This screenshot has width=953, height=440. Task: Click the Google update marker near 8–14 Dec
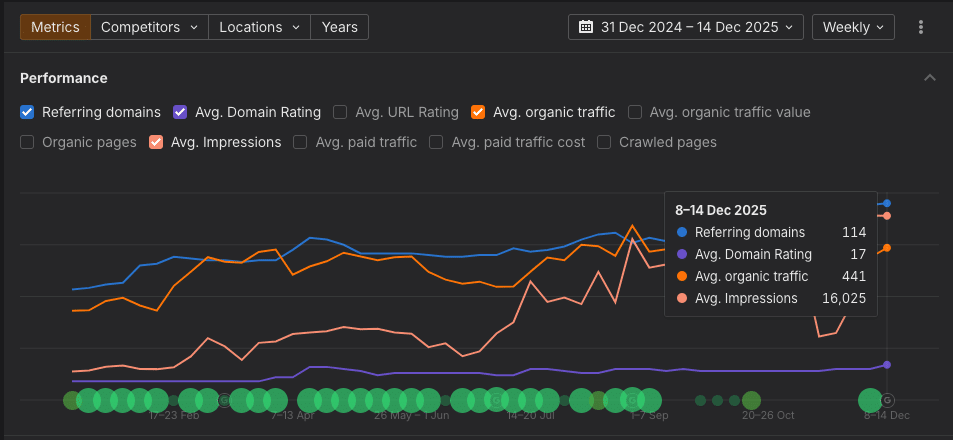(887, 400)
